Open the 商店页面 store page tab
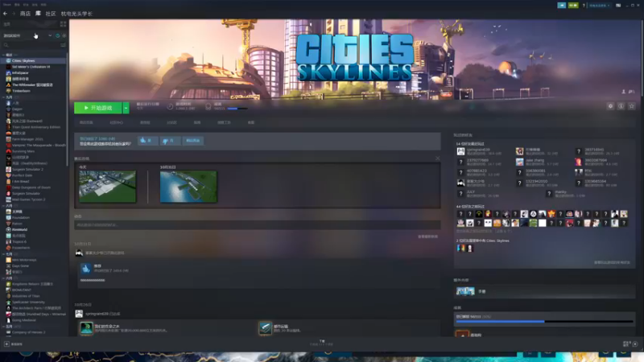The height and width of the screenshot is (362, 644). pyautogui.click(x=86, y=122)
